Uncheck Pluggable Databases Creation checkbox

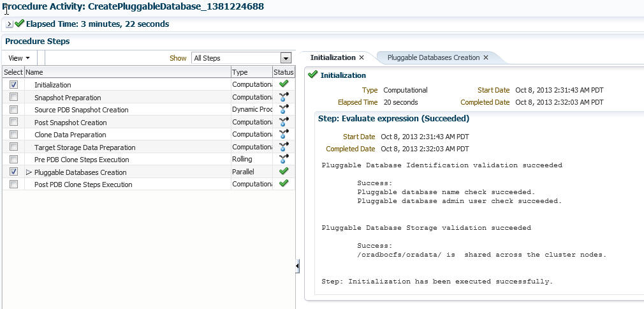13,172
